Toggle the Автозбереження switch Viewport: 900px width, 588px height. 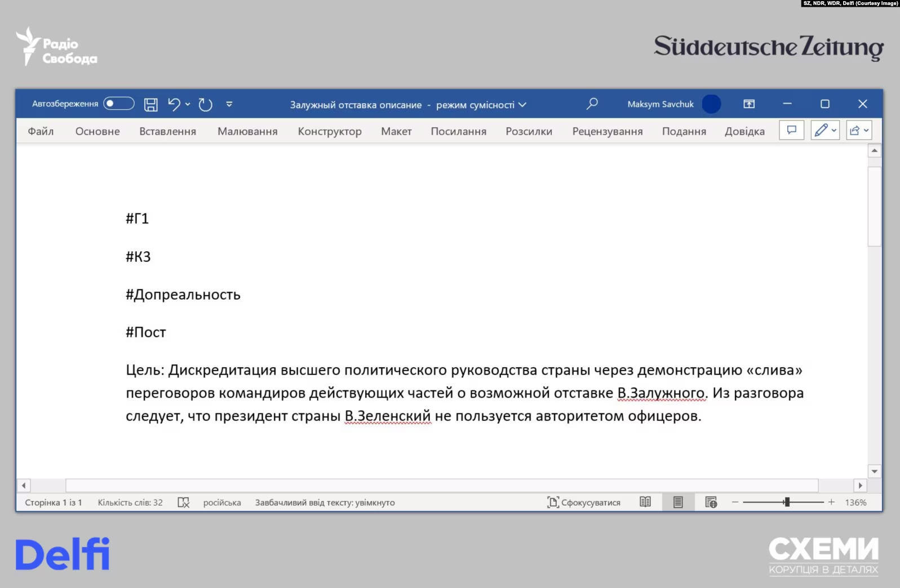tap(118, 104)
